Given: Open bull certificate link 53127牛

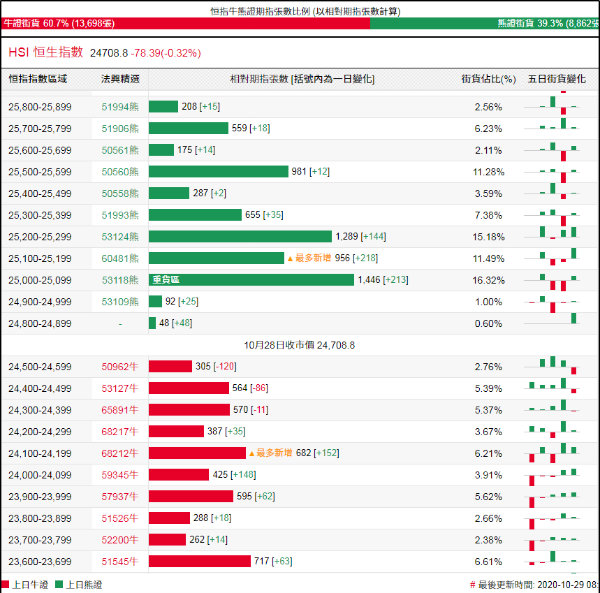Looking at the screenshot, I should tap(119, 388).
